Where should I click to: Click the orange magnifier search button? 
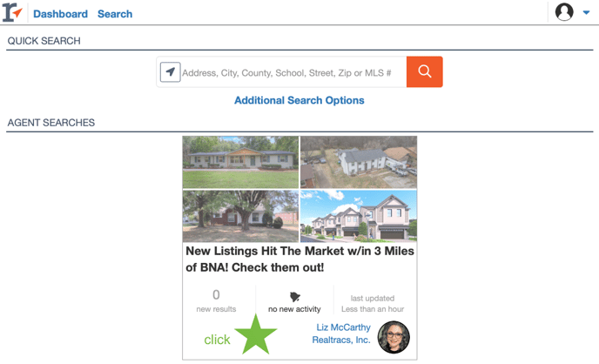click(424, 71)
